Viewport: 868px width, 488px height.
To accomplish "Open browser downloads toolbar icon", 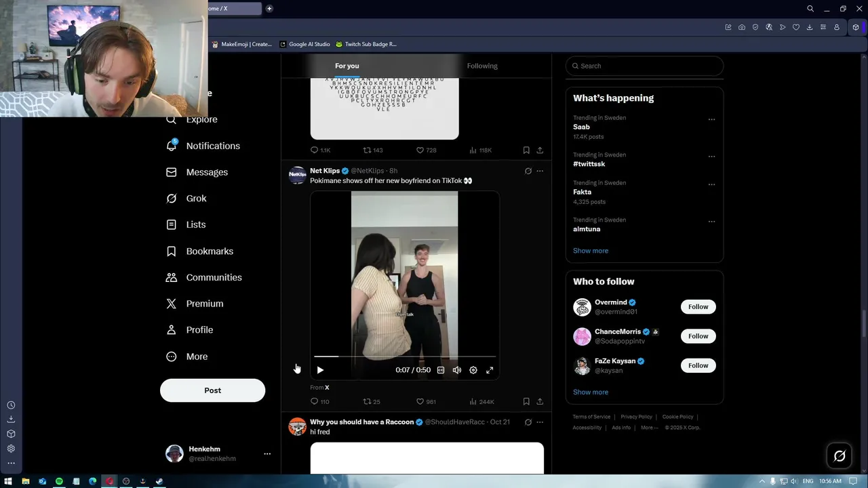I will 810,27.
